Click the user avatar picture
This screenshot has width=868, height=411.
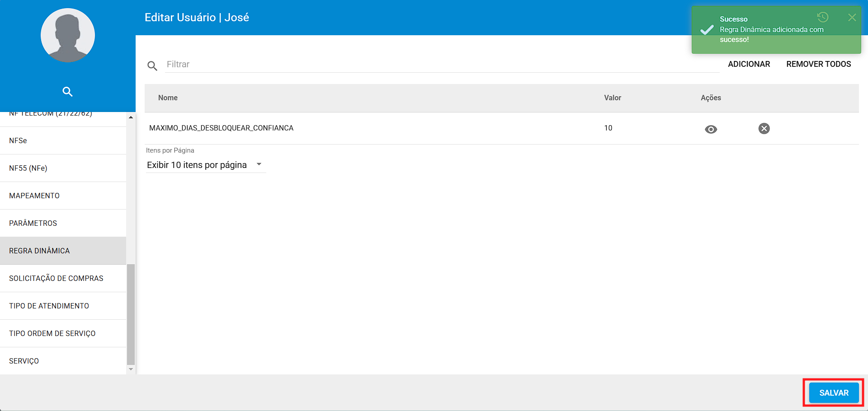pyautogui.click(x=68, y=35)
